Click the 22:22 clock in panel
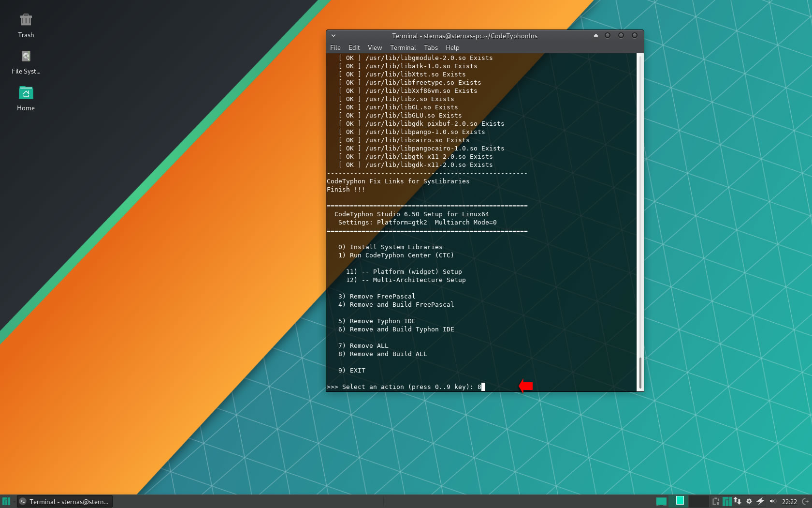Screen dimensions: 812x508 coord(789,502)
